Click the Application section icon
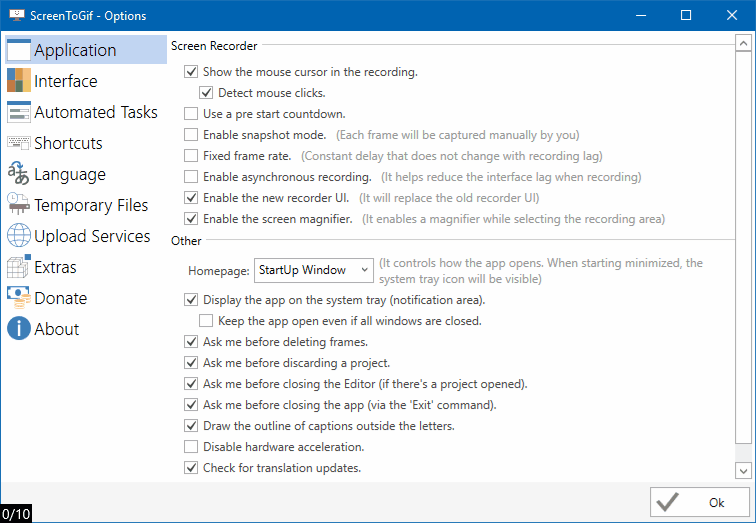The image size is (756, 523). click(x=19, y=50)
